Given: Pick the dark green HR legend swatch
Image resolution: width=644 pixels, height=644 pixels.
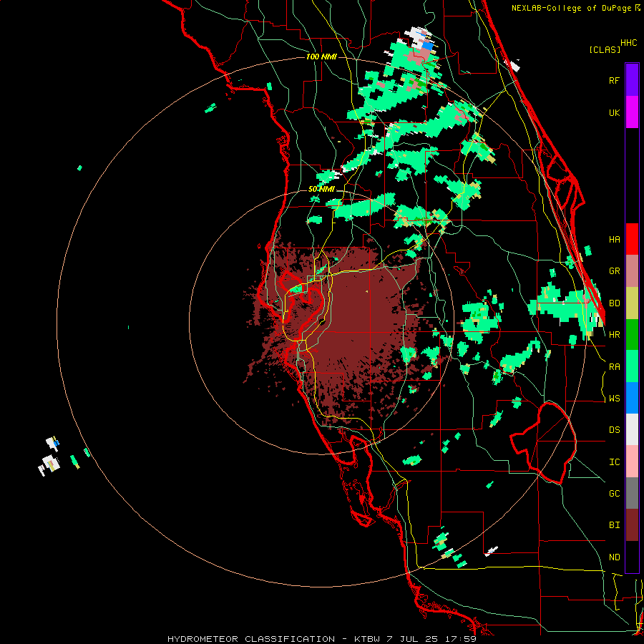Looking at the screenshot, I should [x=632, y=334].
